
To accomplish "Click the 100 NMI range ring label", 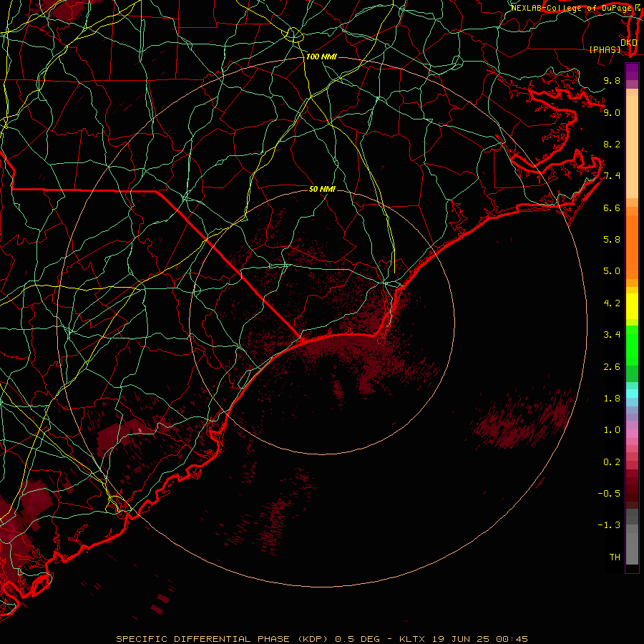I will pos(321,57).
